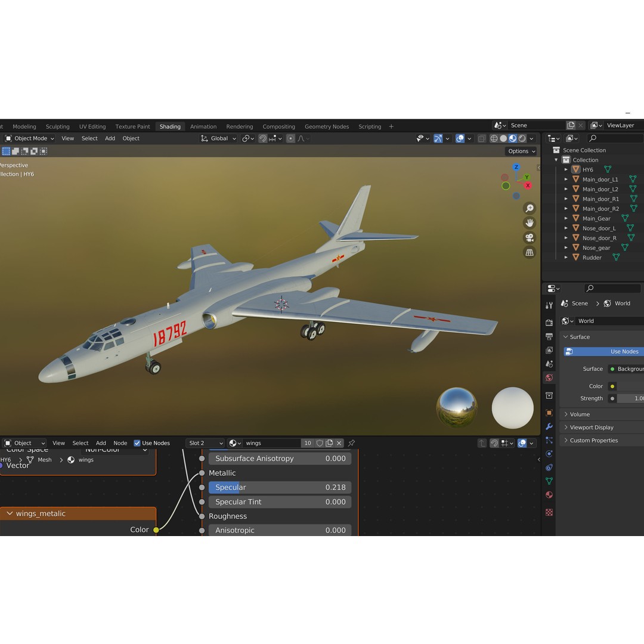Open the Global transform orientation dropdown
644x644 pixels.
pos(218,138)
